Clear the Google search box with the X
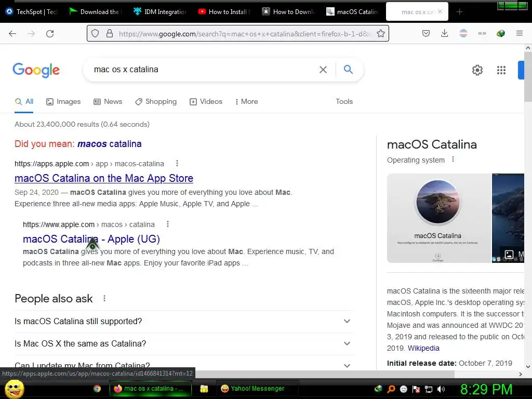The image size is (532, 399). (323, 70)
